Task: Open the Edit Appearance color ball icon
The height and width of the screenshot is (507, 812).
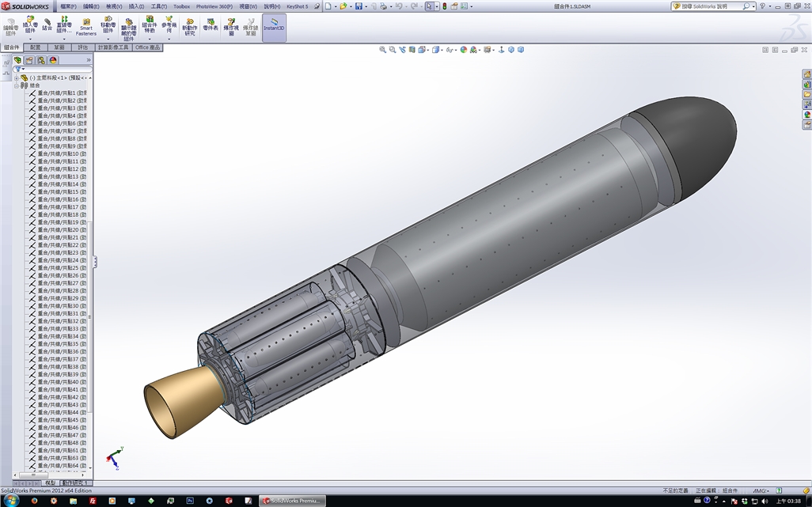Action: coord(464,50)
